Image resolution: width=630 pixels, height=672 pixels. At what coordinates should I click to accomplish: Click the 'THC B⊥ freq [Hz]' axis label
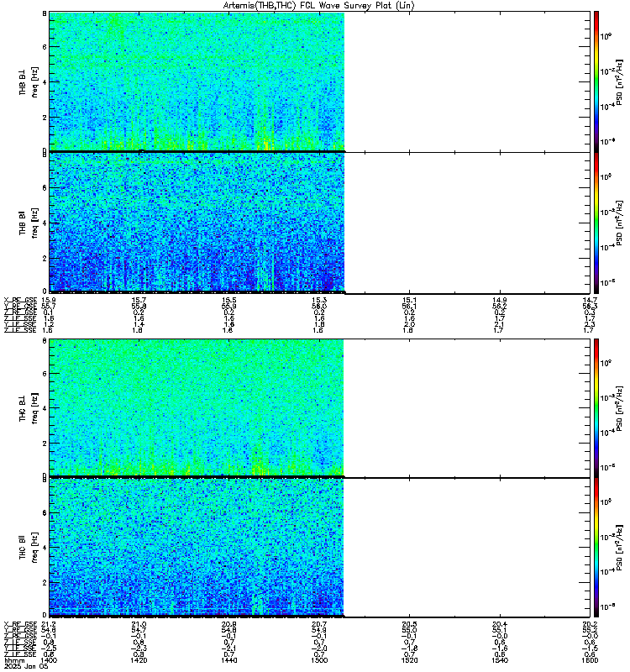pos(29,408)
